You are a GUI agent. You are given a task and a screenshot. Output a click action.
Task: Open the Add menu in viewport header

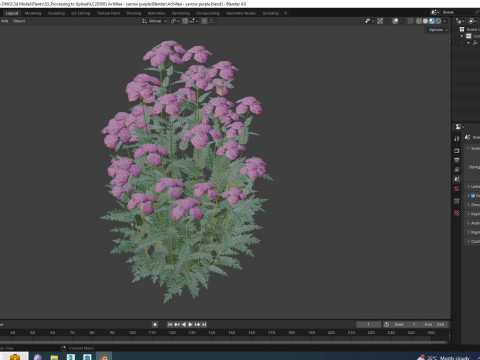pos(5,21)
